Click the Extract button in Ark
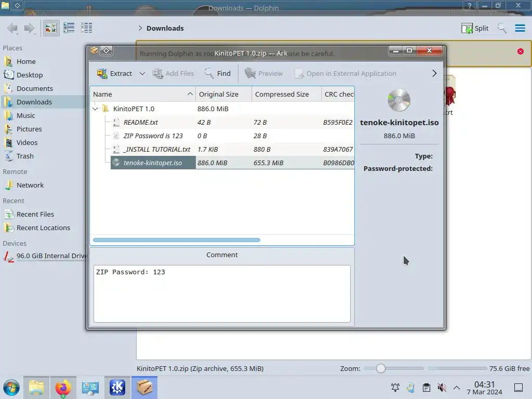The image size is (532, 399). click(114, 73)
